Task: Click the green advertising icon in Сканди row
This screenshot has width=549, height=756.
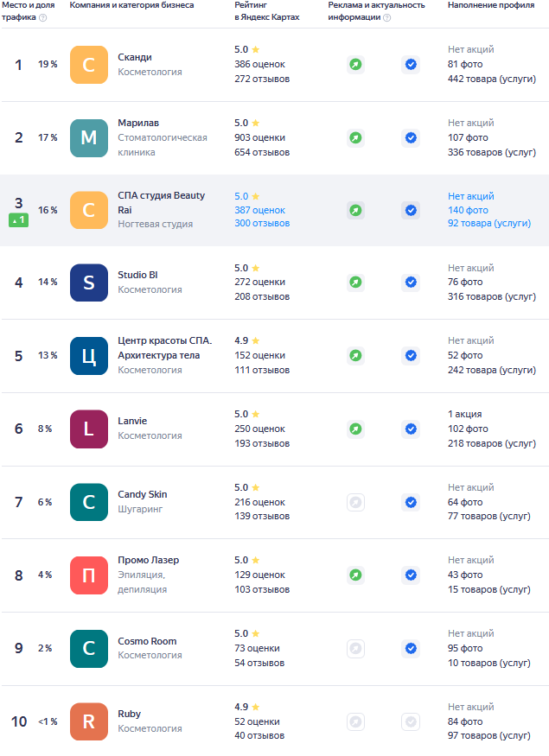Action: [x=355, y=64]
